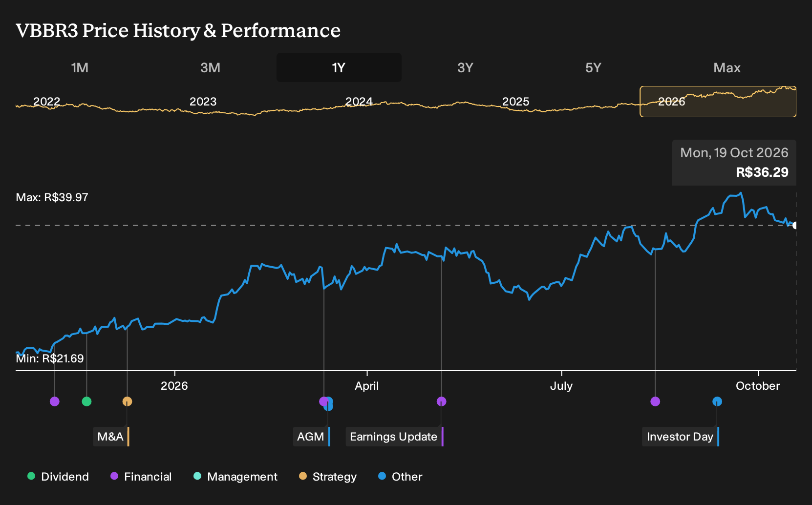
Task: Toggle the Dividend legend filter
Action: tap(58, 477)
